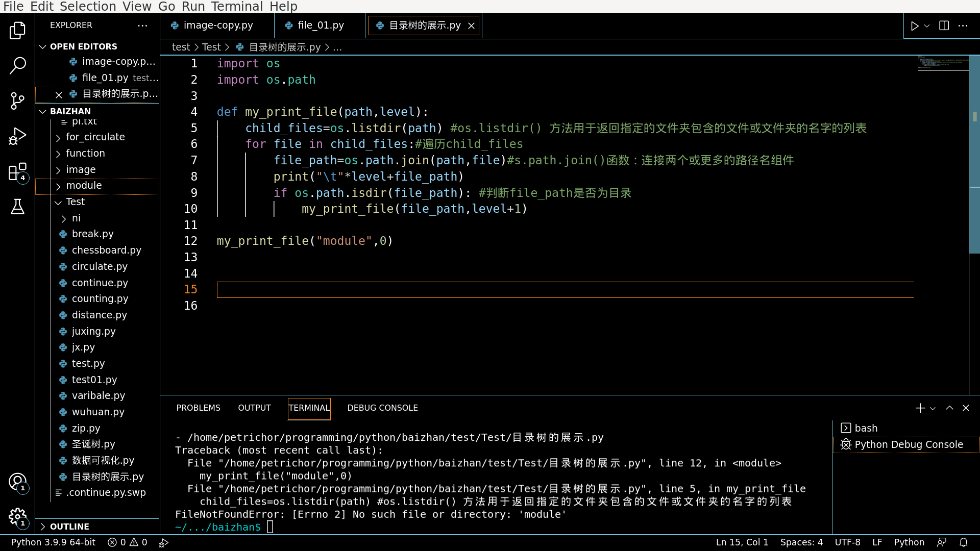Screen dimensions: 980x551
Task: Open the Run and Debug view
Action: (17, 136)
